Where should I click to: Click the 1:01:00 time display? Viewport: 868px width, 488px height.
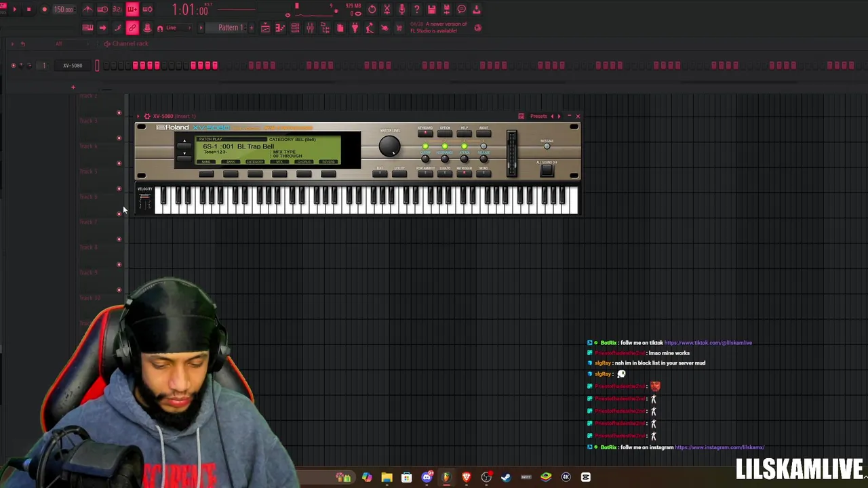click(190, 9)
